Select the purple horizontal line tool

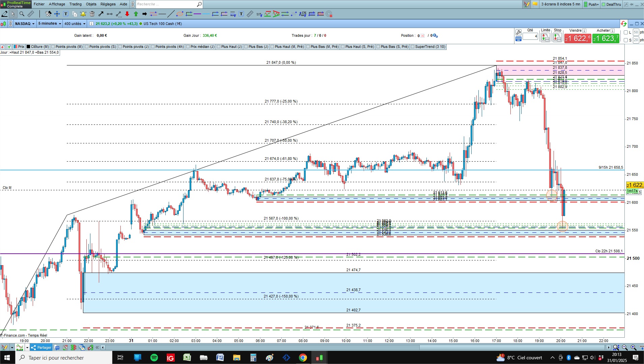pyautogui.click(x=198, y=14)
